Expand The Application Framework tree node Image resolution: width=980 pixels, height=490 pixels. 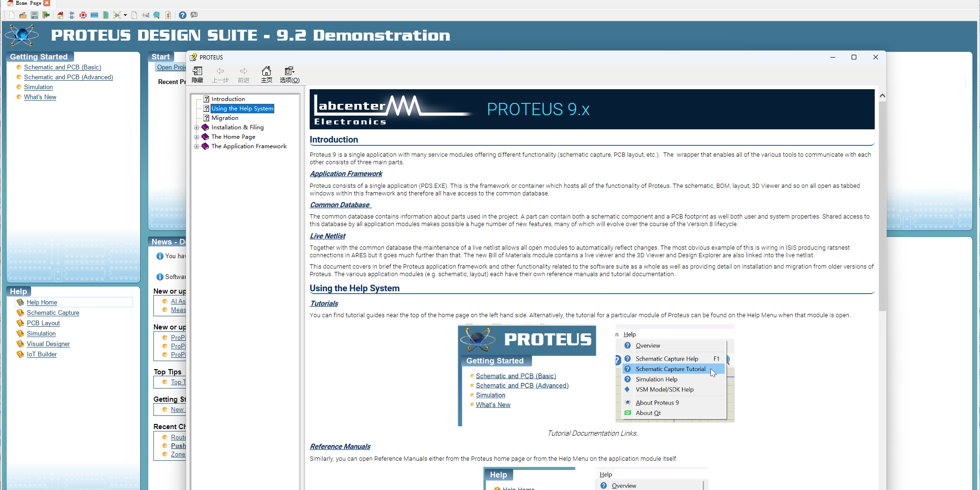pos(197,146)
